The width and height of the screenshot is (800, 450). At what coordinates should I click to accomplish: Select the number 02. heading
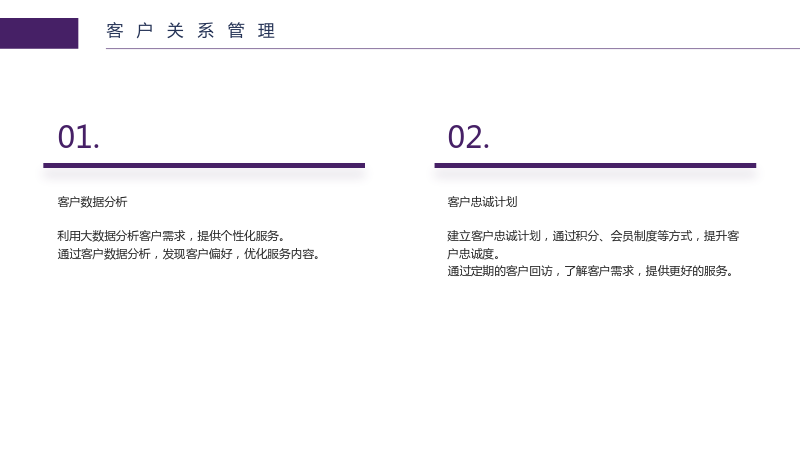(x=468, y=137)
